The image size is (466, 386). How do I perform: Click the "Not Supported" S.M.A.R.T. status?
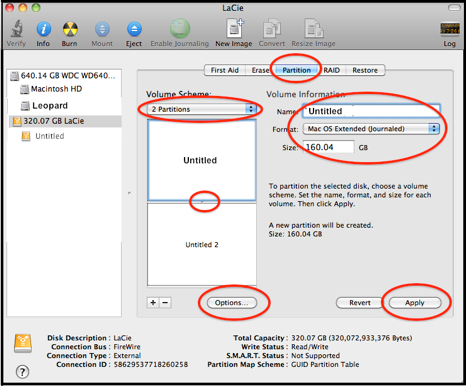[316, 356]
